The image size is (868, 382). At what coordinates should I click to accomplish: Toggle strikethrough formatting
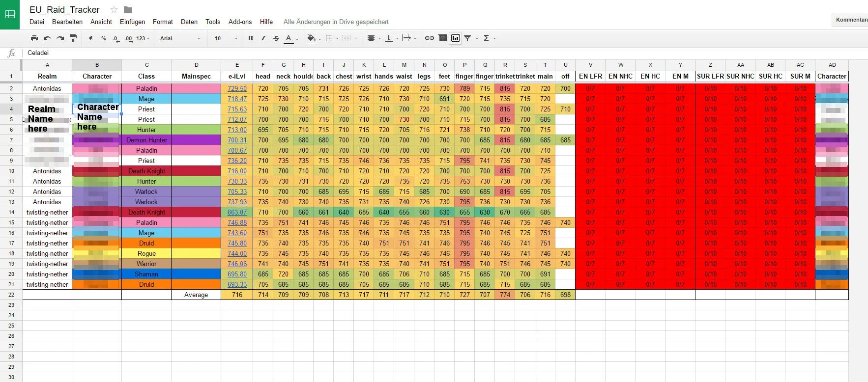(276, 38)
